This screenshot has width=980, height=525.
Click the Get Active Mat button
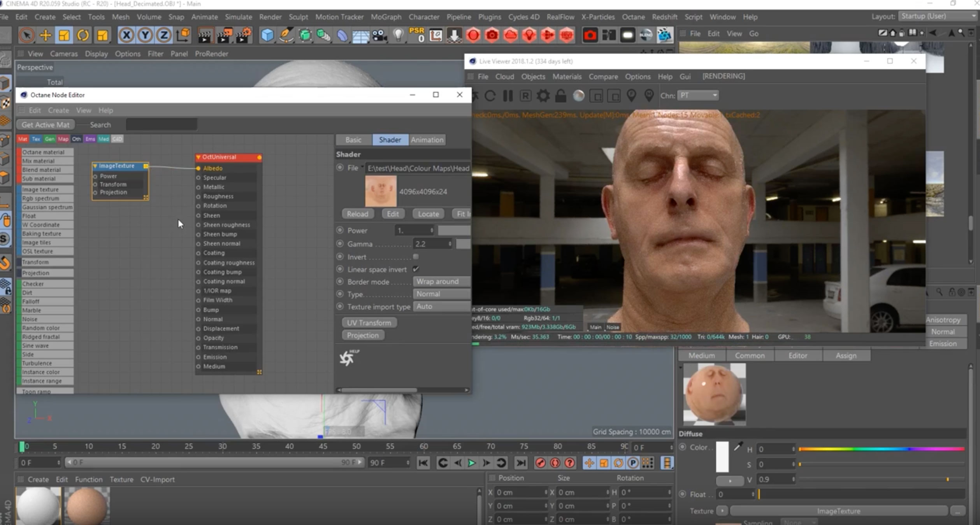click(x=45, y=124)
